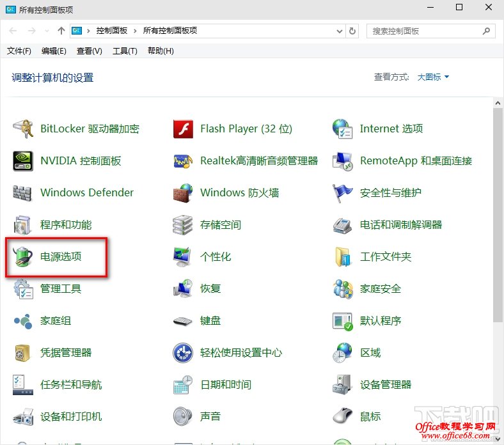Navigate back with the back arrow
The image size is (504, 445).
click(13, 31)
